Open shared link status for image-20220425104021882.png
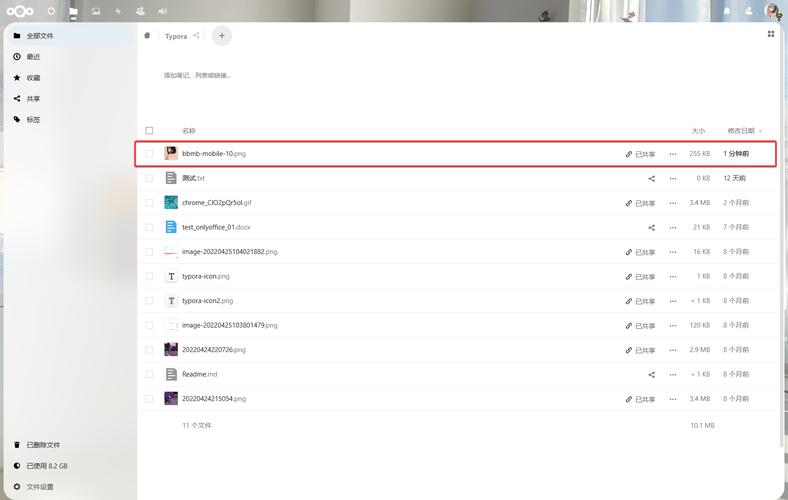 point(640,252)
